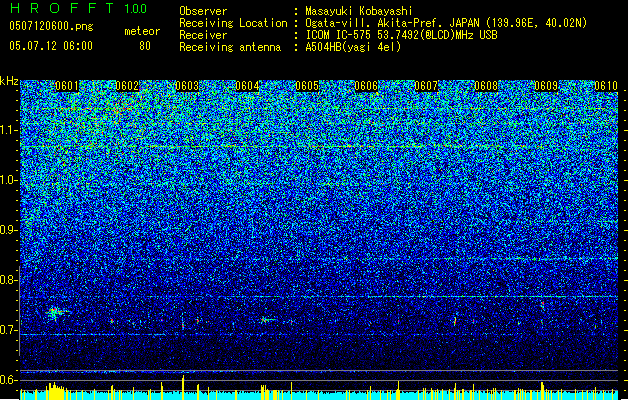Click the 0605 time marker

tap(307, 86)
